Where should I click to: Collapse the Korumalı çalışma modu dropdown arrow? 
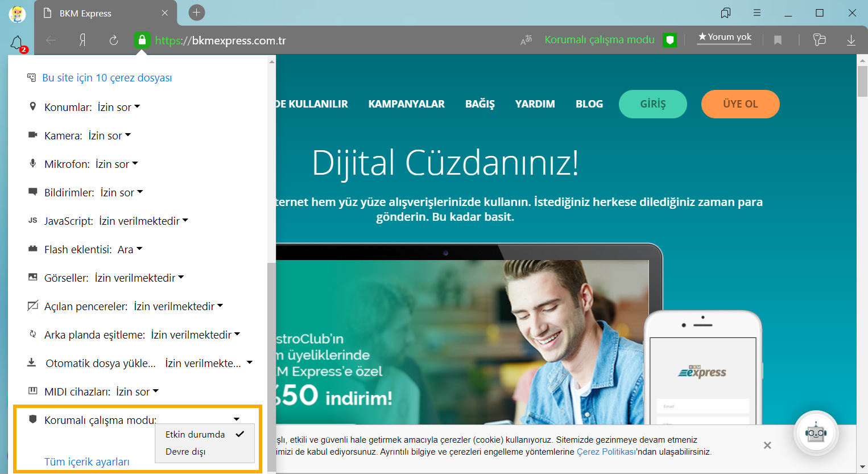point(237,419)
